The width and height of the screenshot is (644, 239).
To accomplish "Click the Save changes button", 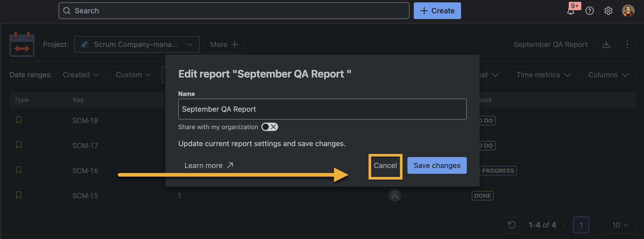I will 437,166.
